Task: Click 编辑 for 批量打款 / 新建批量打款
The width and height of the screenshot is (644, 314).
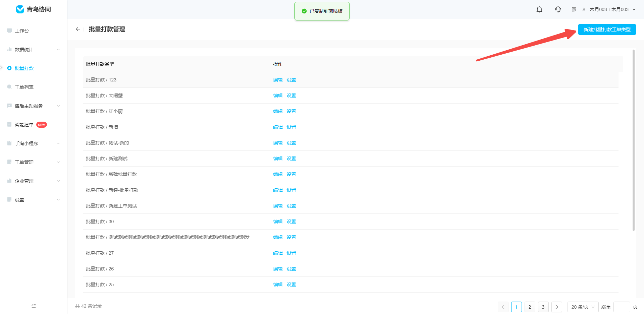Action: tap(278, 174)
